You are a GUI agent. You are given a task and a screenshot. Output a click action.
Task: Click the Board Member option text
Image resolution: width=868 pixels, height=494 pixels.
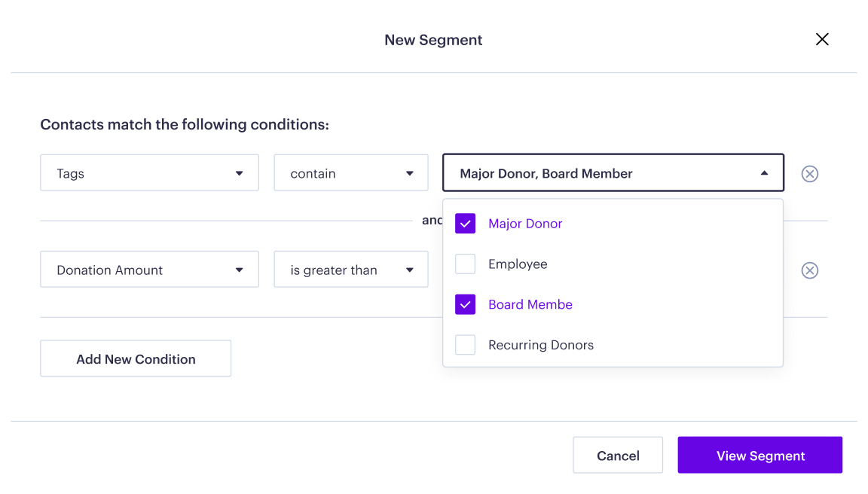pyautogui.click(x=530, y=305)
